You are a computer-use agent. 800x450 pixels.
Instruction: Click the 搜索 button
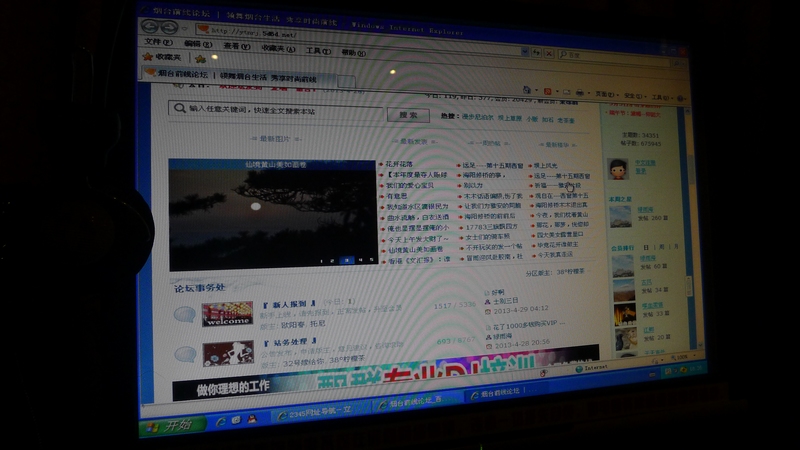tap(408, 115)
